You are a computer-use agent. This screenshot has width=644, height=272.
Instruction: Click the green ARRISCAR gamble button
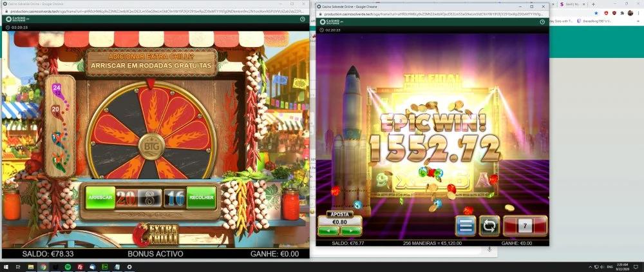(100, 198)
